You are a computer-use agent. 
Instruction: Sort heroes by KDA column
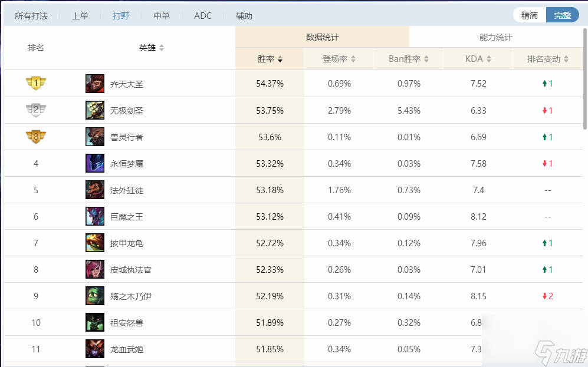tap(478, 59)
